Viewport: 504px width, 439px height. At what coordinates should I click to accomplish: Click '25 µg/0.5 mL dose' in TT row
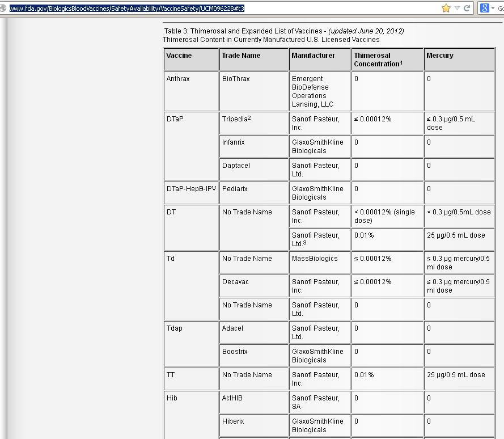pos(456,375)
